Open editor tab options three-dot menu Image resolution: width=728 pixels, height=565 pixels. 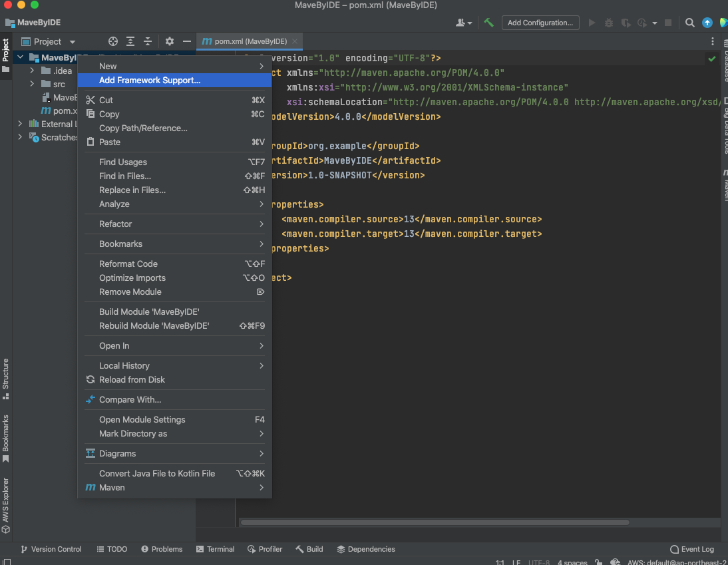pyautogui.click(x=712, y=41)
